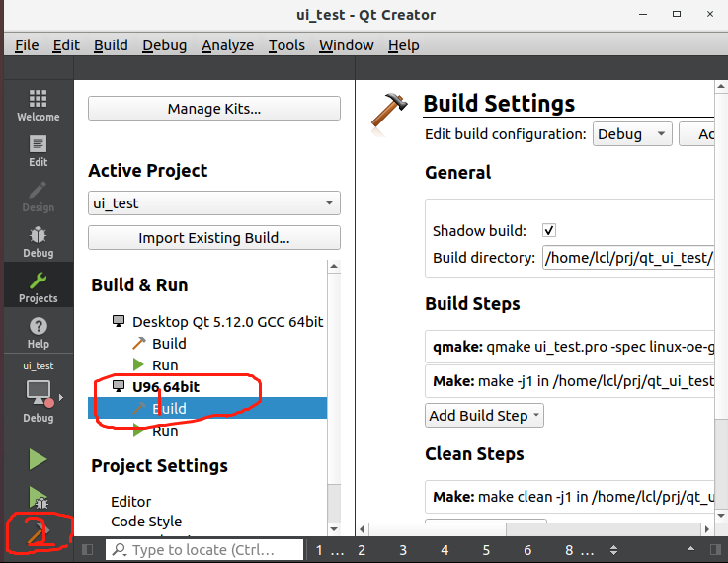Open the ui_test kit selector monitor icon
This screenshot has height=563, width=728.
(x=39, y=393)
